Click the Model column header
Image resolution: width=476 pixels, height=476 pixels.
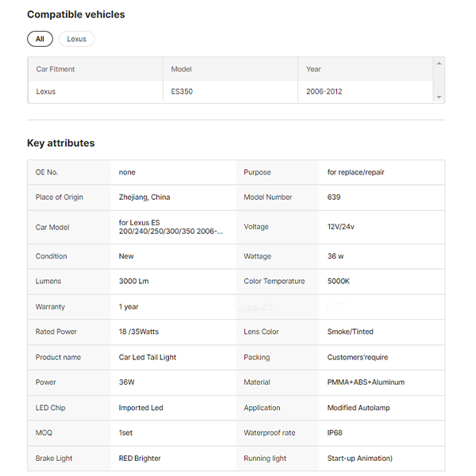[181, 69]
